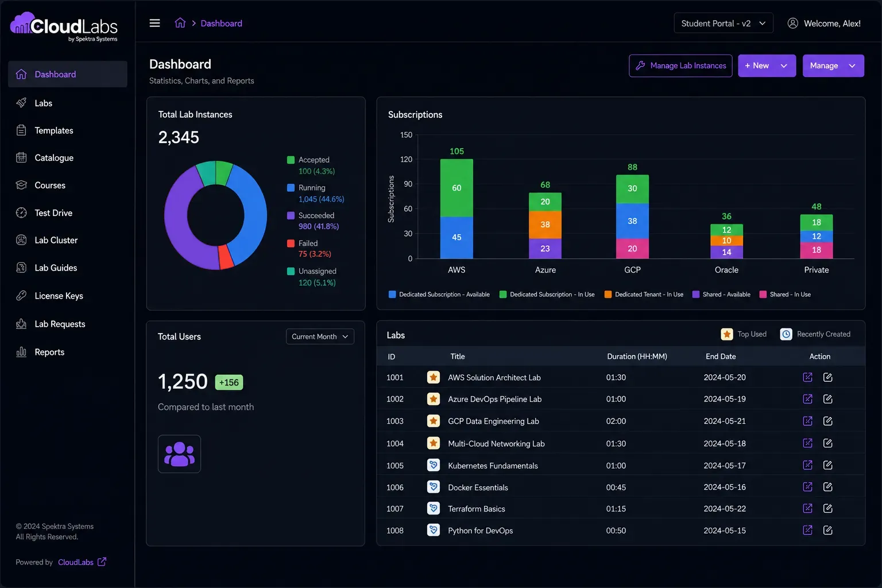Open the external link for Kubernetes Fundamentals
The height and width of the screenshot is (588, 882).
click(807, 465)
